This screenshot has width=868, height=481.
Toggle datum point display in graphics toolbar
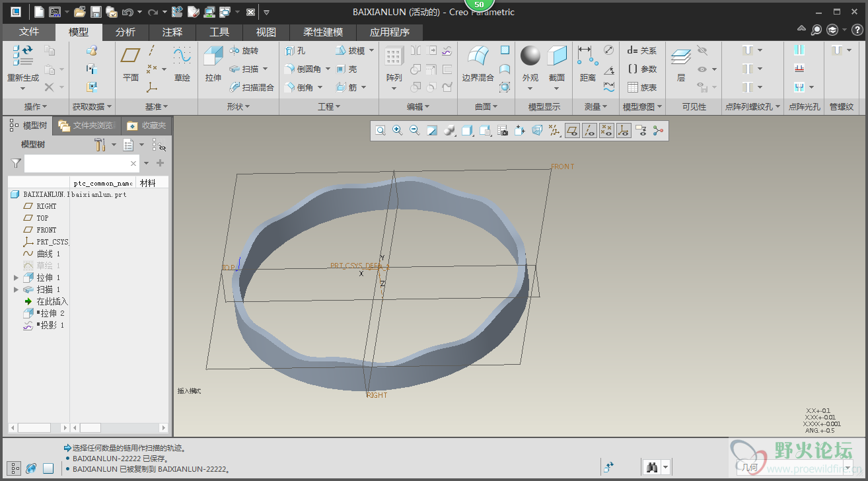coord(606,131)
